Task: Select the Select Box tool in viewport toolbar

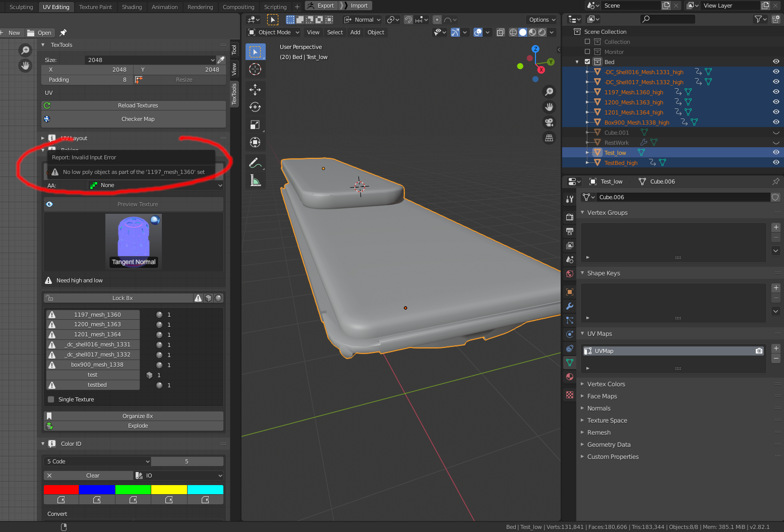Action: pos(255,52)
